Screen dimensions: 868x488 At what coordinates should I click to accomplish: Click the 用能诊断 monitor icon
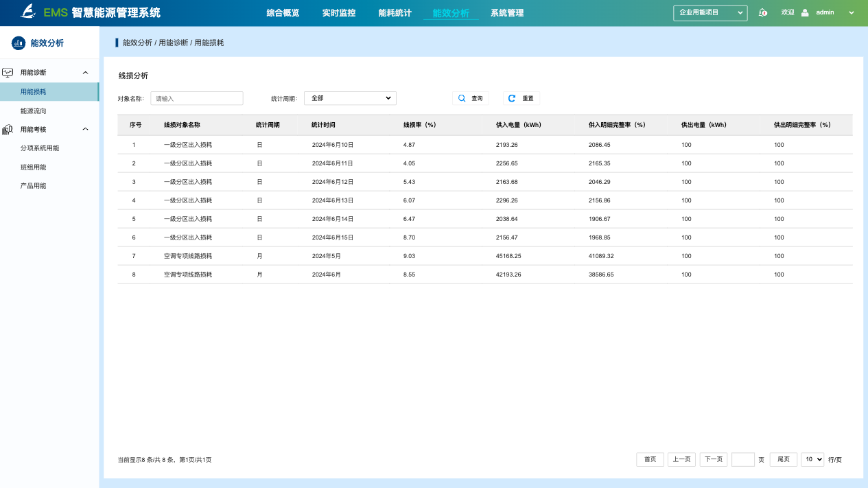[8, 72]
